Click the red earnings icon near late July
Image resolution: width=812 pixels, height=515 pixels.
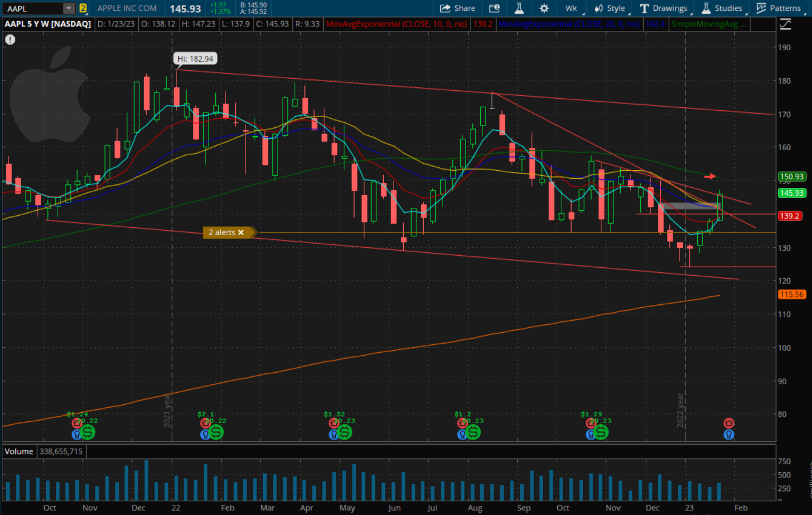[x=462, y=423]
